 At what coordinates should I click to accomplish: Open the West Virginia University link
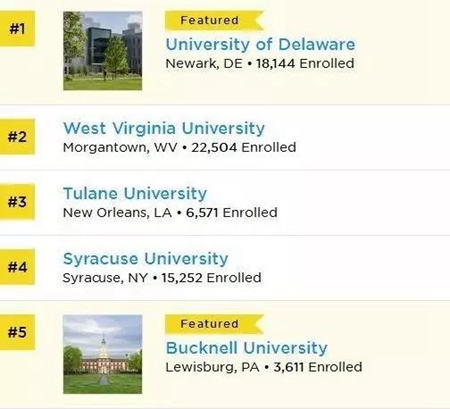(164, 129)
